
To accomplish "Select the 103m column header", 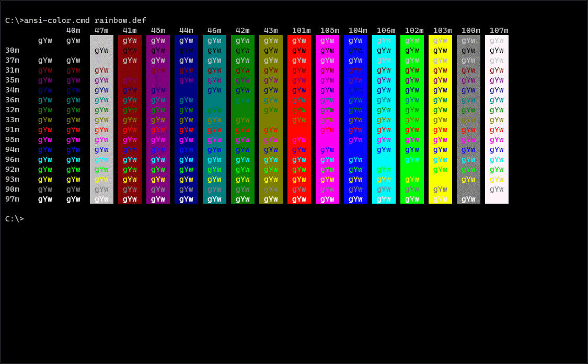I will pos(443,30).
